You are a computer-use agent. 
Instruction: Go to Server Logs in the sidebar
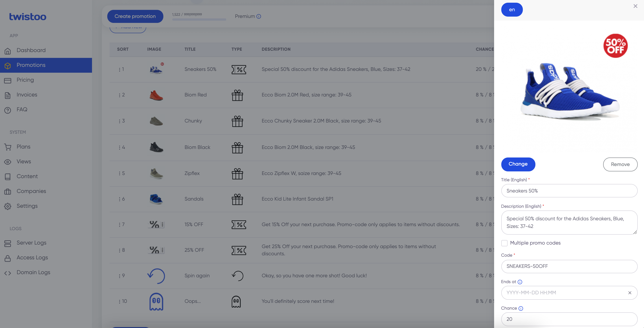pos(31,243)
